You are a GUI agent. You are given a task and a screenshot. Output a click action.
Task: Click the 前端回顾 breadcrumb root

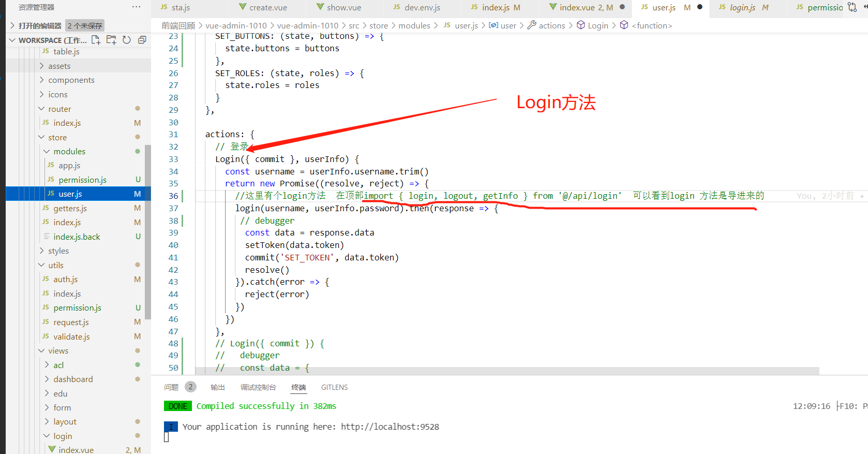tap(178, 25)
